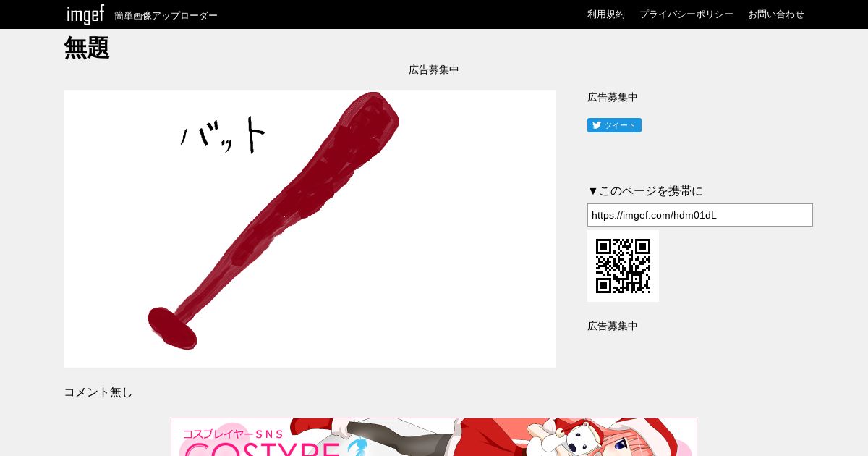Open the 利用規約 terms page
Viewport: 868px width, 456px height.
tap(606, 14)
